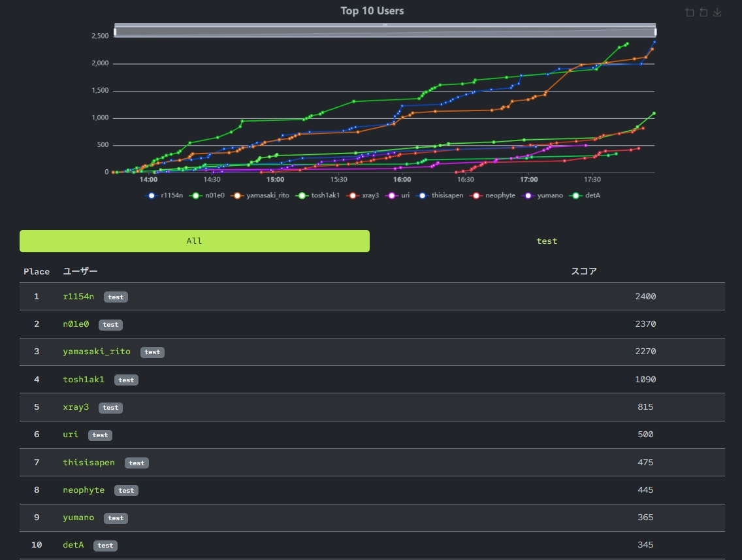Click score 445 for neophyte
Image resolution: width=742 pixels, height=560 pixels.
(645, 489)
